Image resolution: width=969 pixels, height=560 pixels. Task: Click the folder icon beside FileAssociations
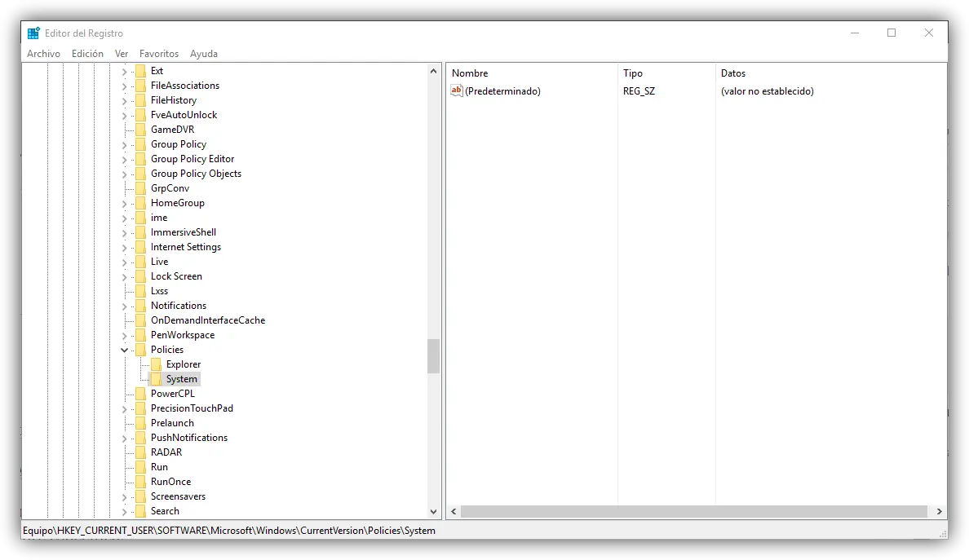(141, 86)
